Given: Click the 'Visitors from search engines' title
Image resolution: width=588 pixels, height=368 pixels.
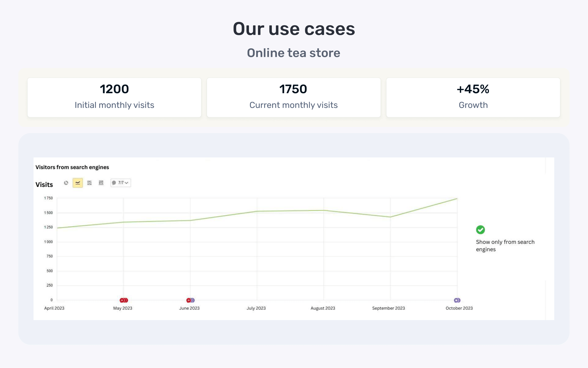Looking at the screenshot, I should coord(72,167).
